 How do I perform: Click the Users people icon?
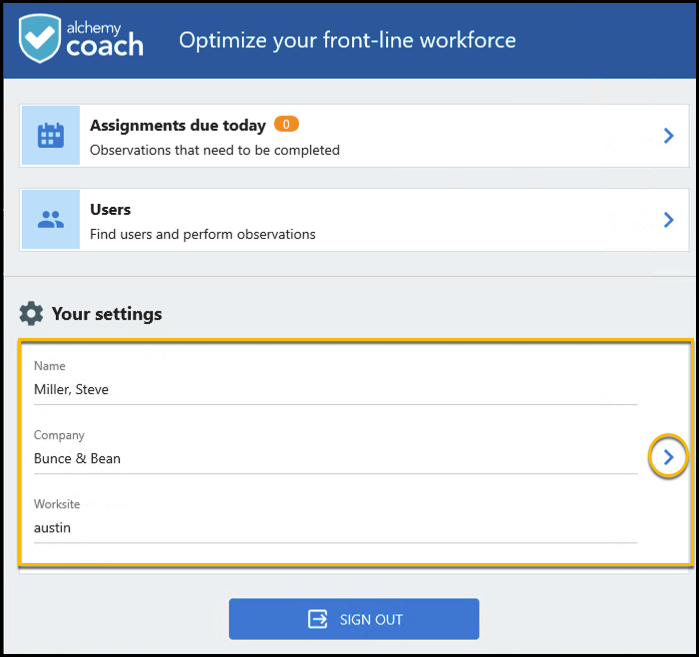[50, 220]
